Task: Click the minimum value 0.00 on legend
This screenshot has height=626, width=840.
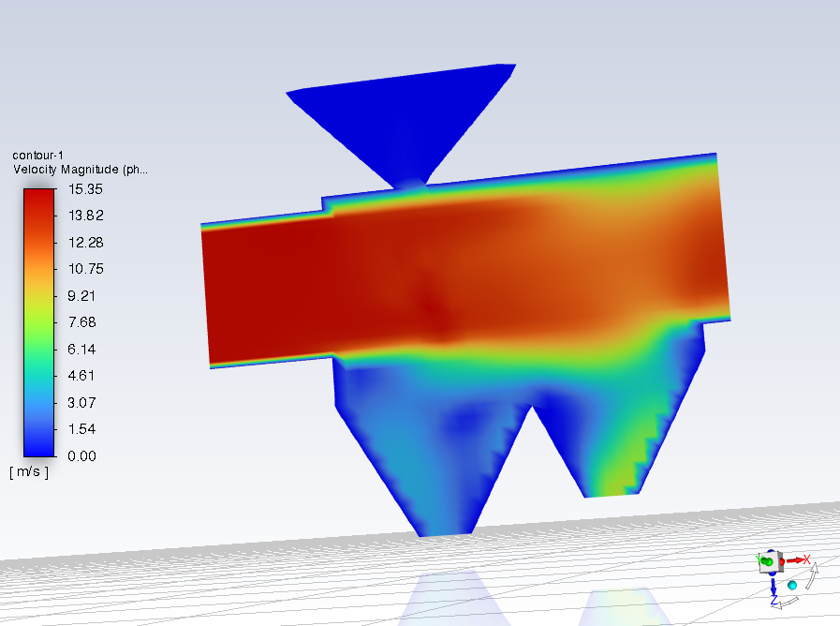Action: [81, 456]
